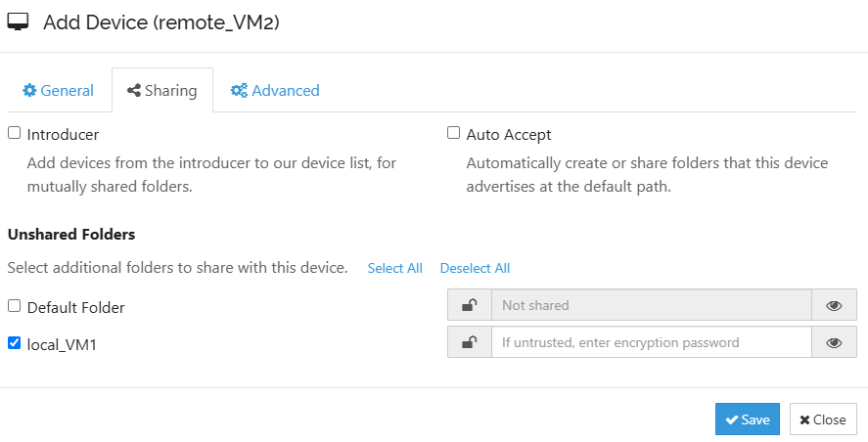Screen dimensions: 868x442
Task: Click the Deselect All link
Action: pyautogui.click(x=475, y=268)
